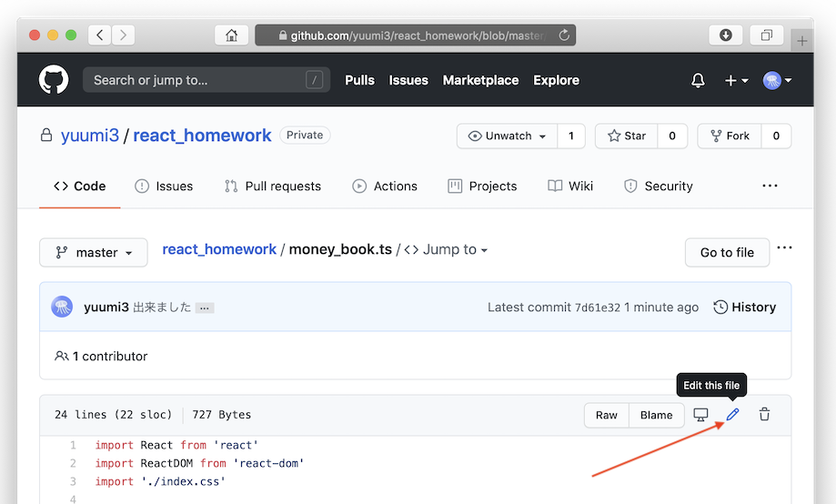View the Raw file
The image size is (836, 504).
coord(607,415)
